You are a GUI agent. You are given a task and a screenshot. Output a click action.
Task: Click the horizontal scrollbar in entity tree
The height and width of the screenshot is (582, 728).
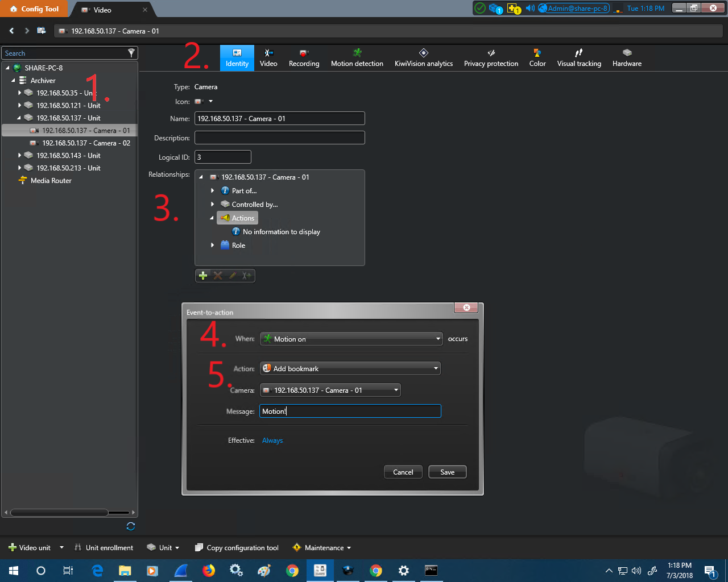(x=59, y=513)
